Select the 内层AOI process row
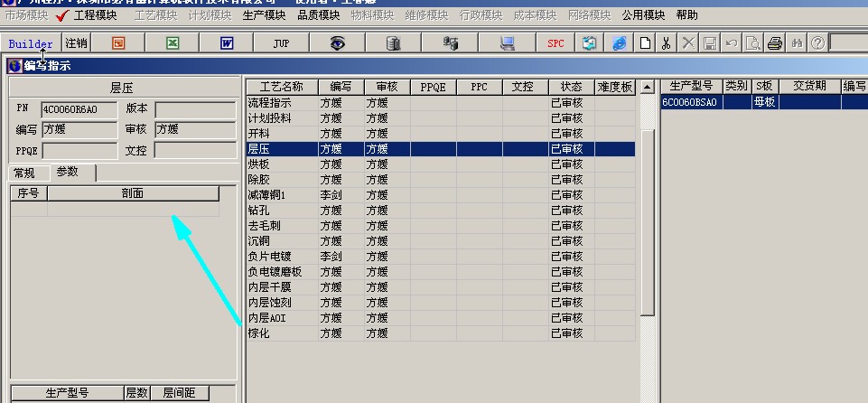 441,318
